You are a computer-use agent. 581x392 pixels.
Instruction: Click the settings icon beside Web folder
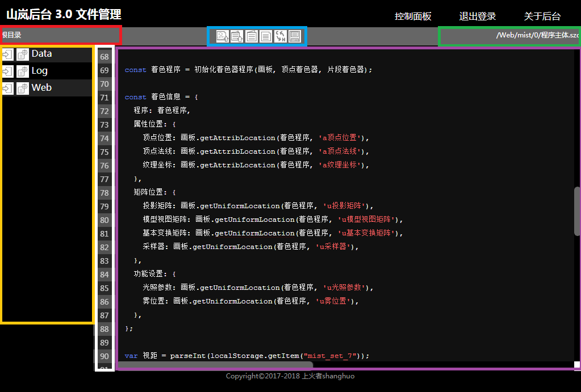click(22, 88)
